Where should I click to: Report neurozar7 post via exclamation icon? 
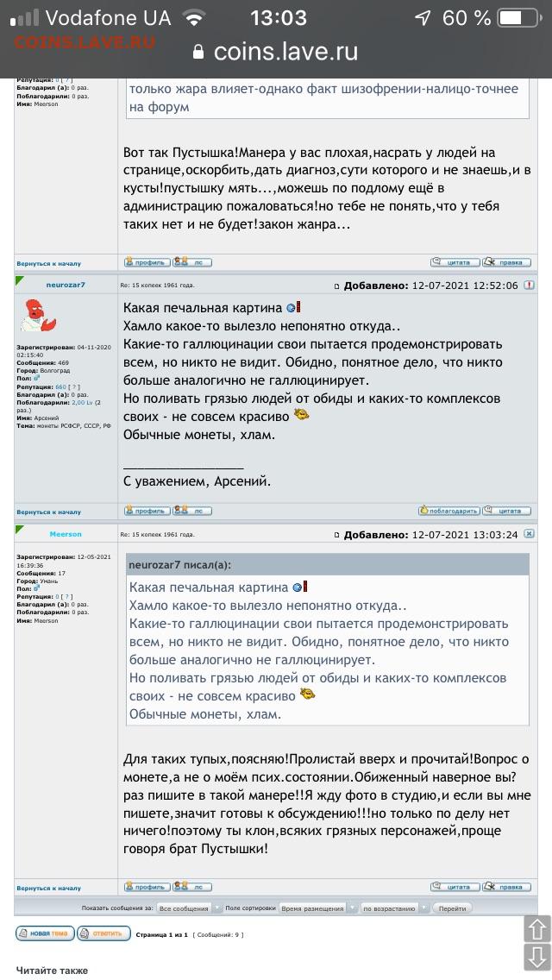point(529,285)
